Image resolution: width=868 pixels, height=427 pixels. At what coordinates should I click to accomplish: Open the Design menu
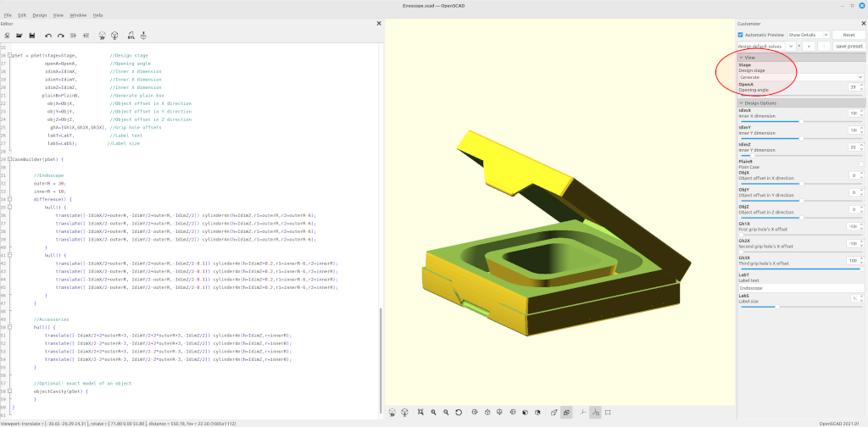[40, 15]
